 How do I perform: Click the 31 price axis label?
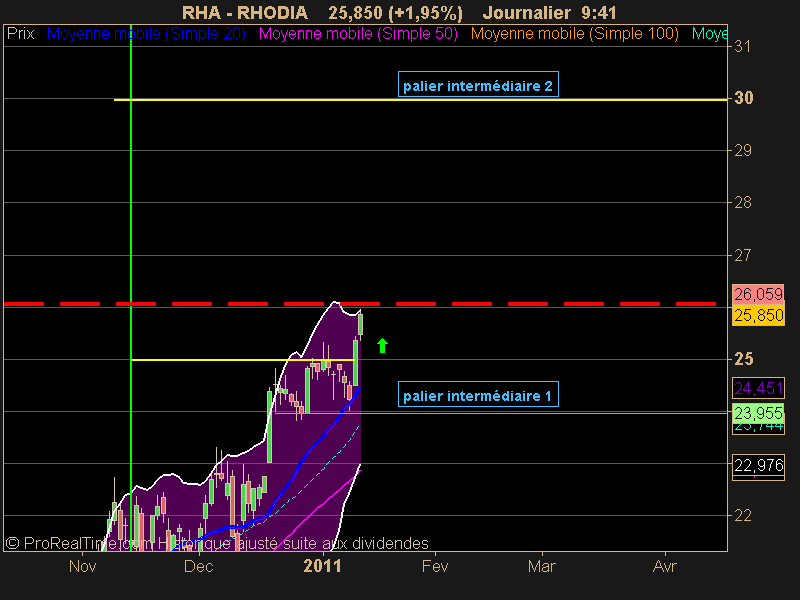point(742,46)
